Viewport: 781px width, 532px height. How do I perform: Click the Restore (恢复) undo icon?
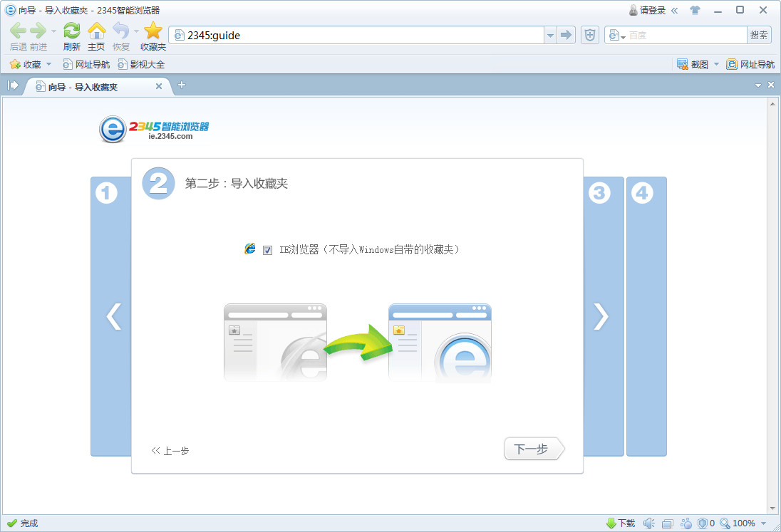click(120, 31)
